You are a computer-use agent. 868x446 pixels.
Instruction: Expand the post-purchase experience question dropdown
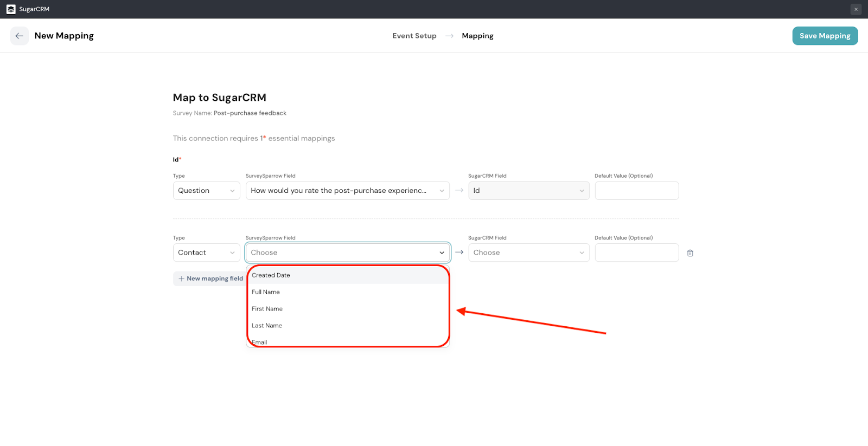(x=347, y=191)
